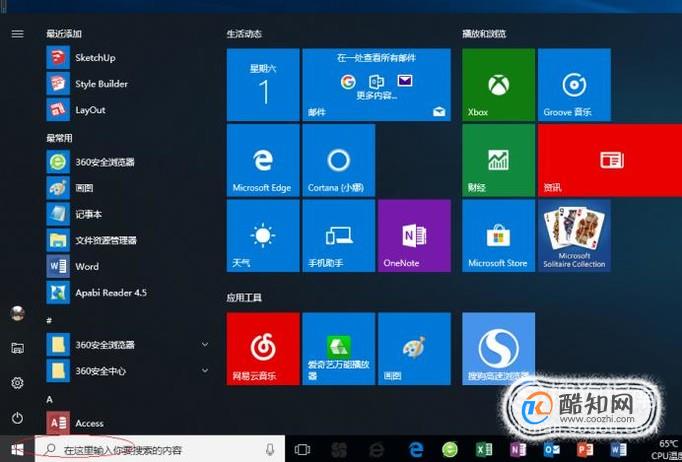682x462 pixels.
Task: Open Task View on taskbar
Action: 302,450
